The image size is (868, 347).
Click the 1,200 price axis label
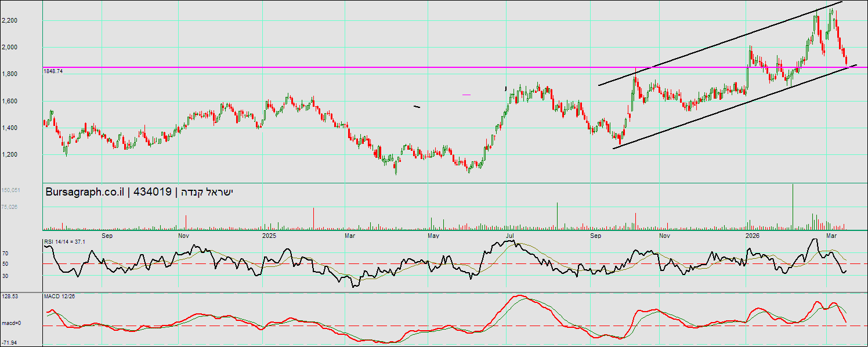9,154
